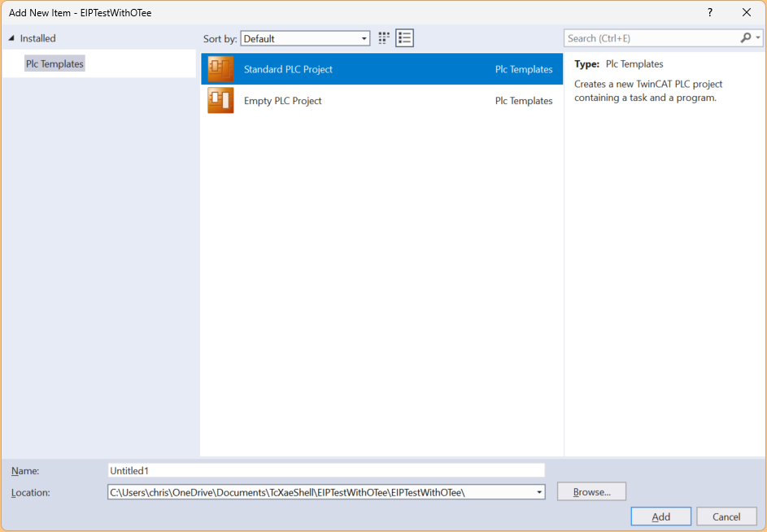Viewport: 767px width, 532px height.
Task: Switch to medium icons list view
Action: [x=405, y=38]
